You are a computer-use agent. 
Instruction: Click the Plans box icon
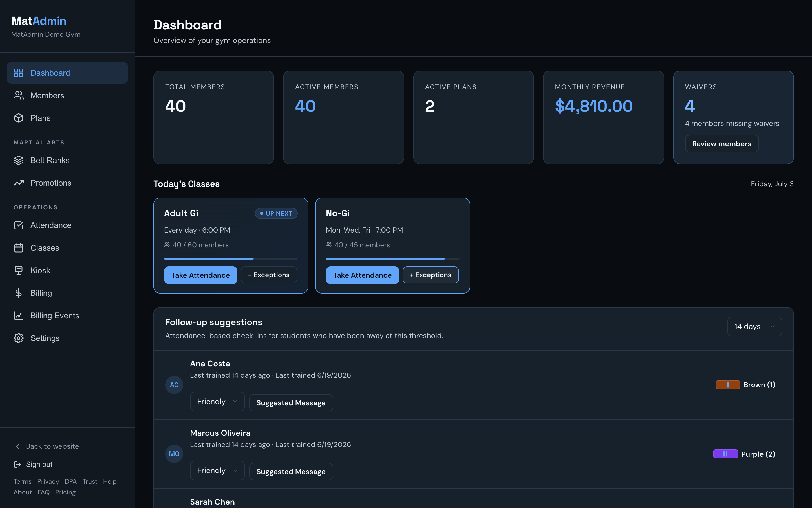click(x=18, y=118)
